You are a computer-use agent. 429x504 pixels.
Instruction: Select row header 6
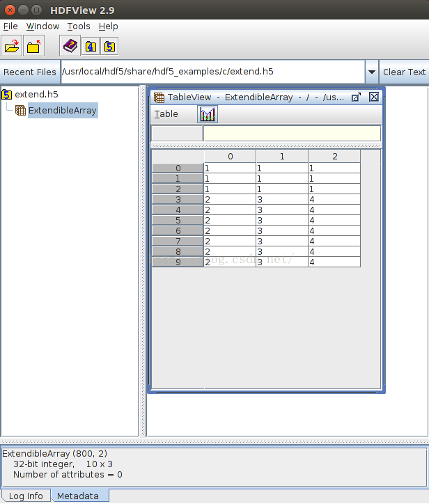[178, 231]
